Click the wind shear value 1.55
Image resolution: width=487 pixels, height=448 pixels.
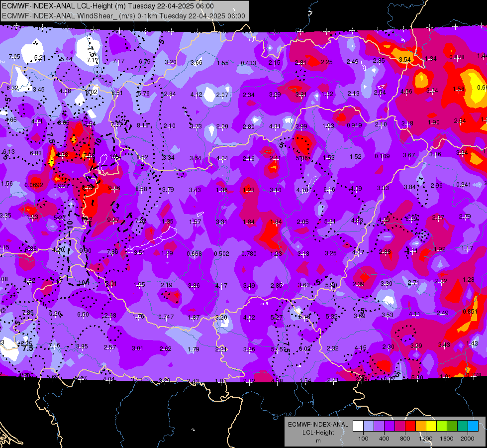tap(223, 63)
